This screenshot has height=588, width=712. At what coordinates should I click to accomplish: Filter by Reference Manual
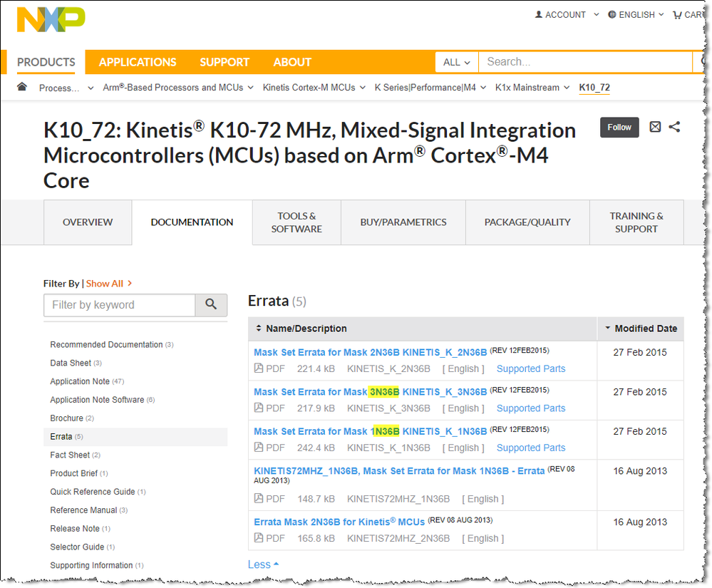click(x=88, y=510)
